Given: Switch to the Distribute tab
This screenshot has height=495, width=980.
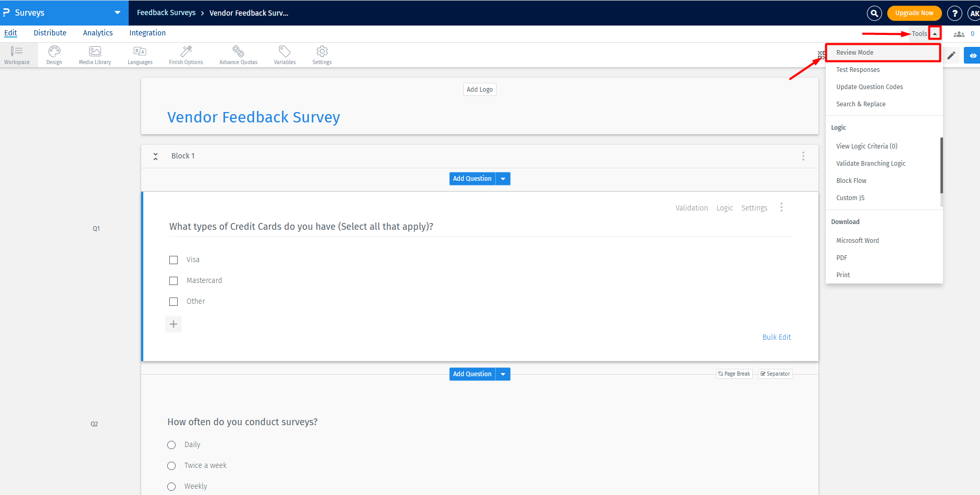Looking at the screenshot, I should point(50,32).
